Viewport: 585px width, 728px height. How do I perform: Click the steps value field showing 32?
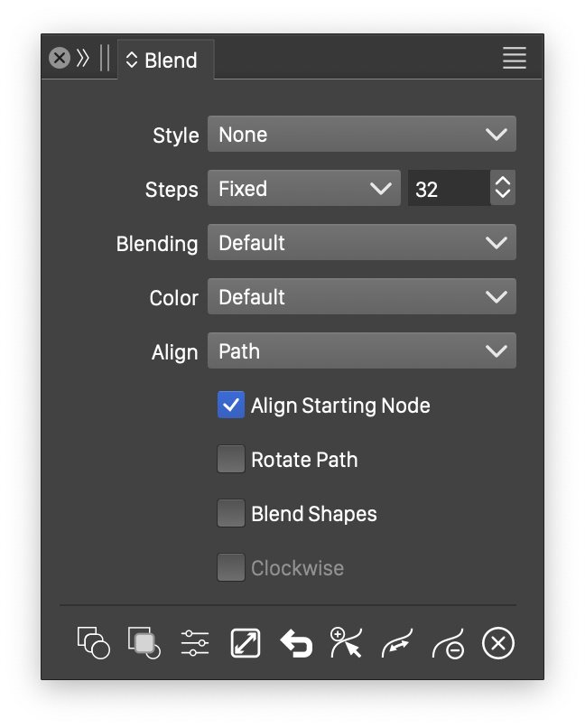click(x=447, y=189)
